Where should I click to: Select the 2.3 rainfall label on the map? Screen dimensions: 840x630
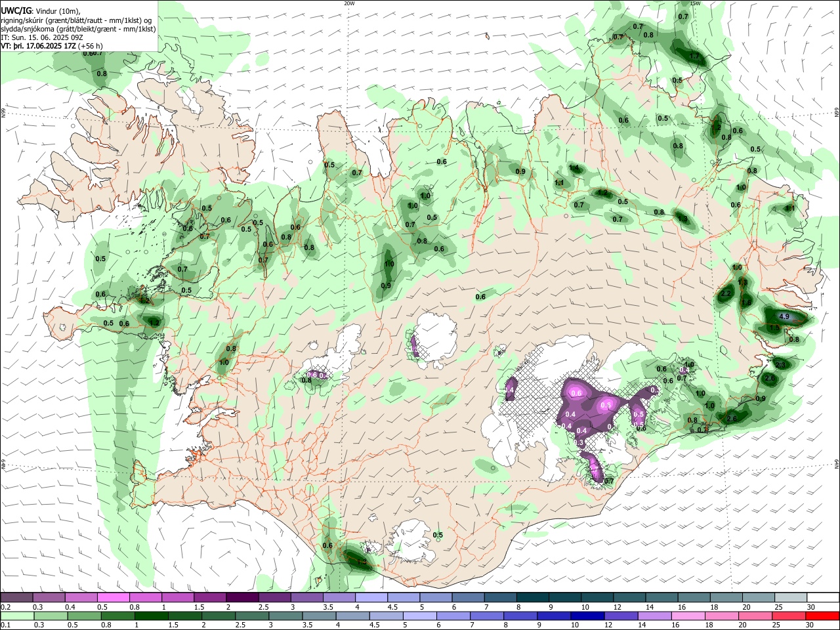(x=780, y=365)
